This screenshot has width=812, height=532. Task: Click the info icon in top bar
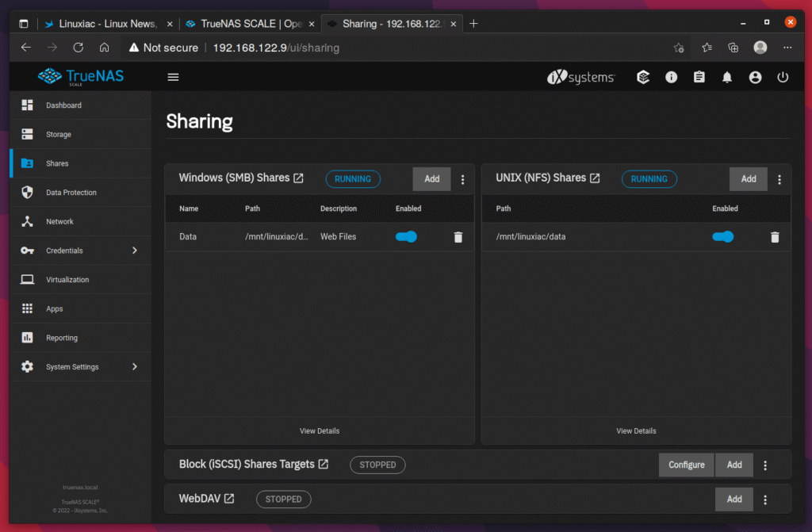(x=671, y=77)
